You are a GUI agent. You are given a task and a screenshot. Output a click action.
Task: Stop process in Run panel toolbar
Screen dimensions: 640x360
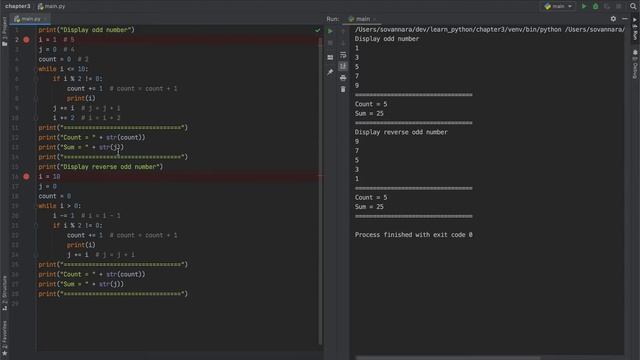pyautogui.click(x=330, y=43)
